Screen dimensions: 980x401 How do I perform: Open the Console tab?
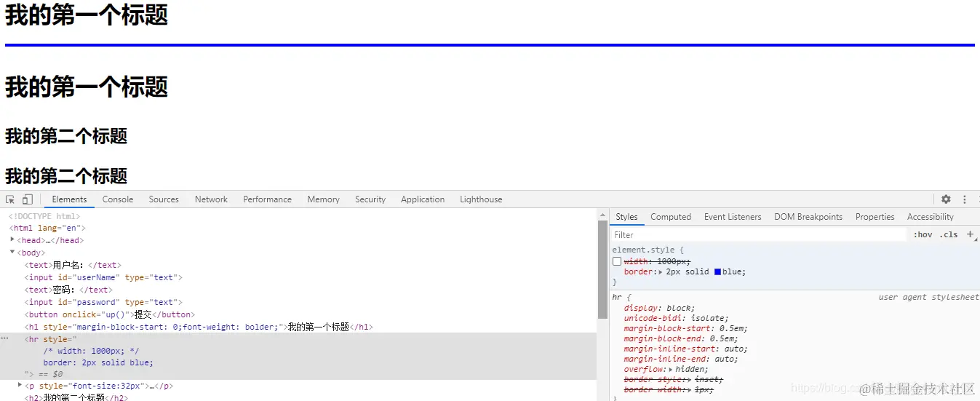pyautogui.click(x=118, y=199)
